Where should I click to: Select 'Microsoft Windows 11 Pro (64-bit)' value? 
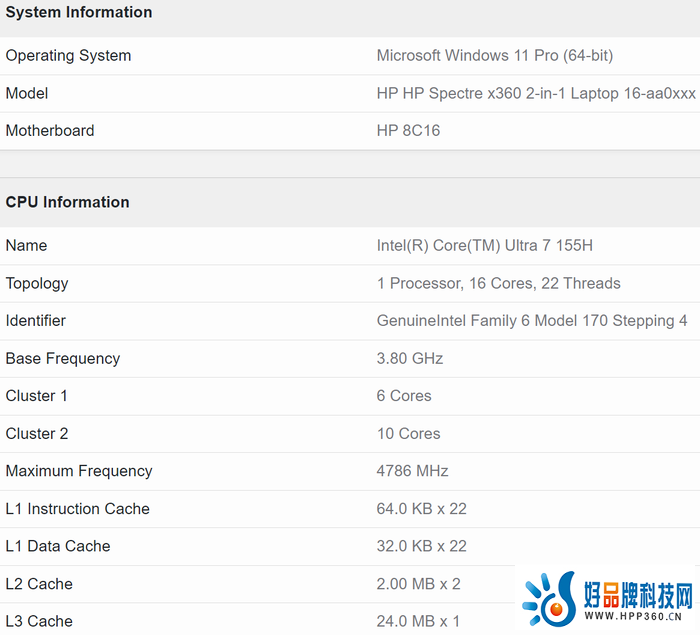tap(495, 55)
